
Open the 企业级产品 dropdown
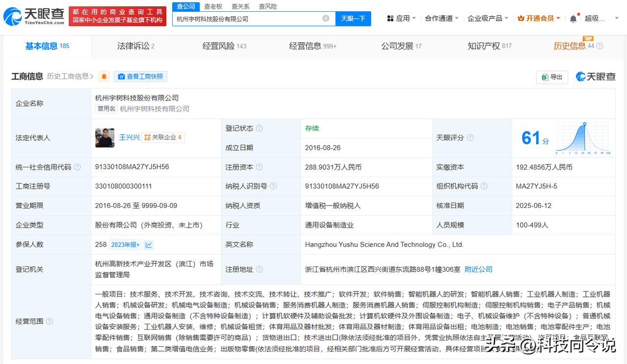click(488, 18)
